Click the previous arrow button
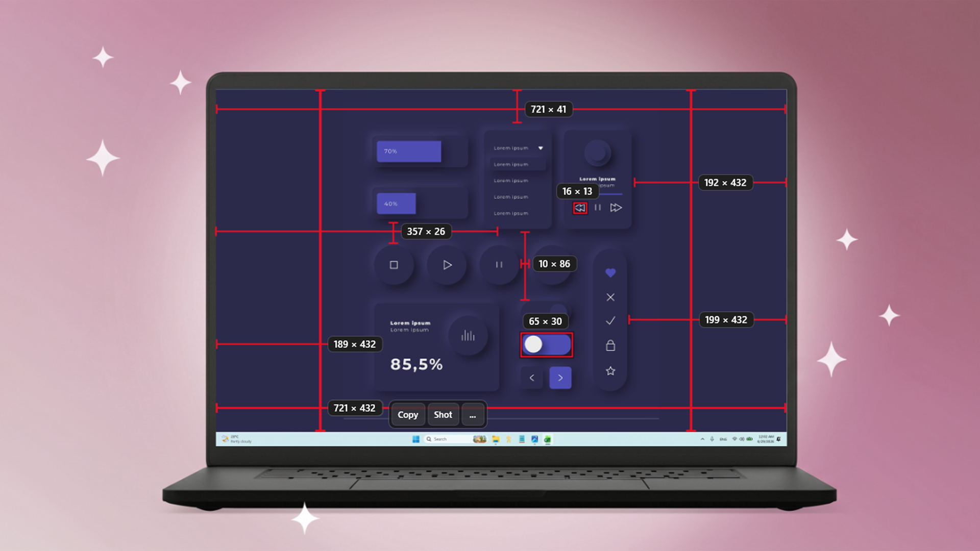980x551 pixels. tap(532, 378)
